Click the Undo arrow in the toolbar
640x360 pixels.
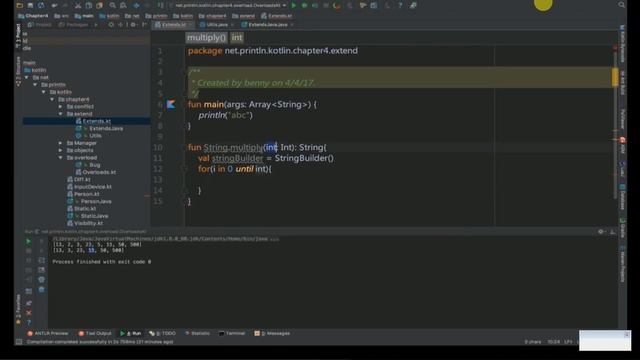point(54,5)
